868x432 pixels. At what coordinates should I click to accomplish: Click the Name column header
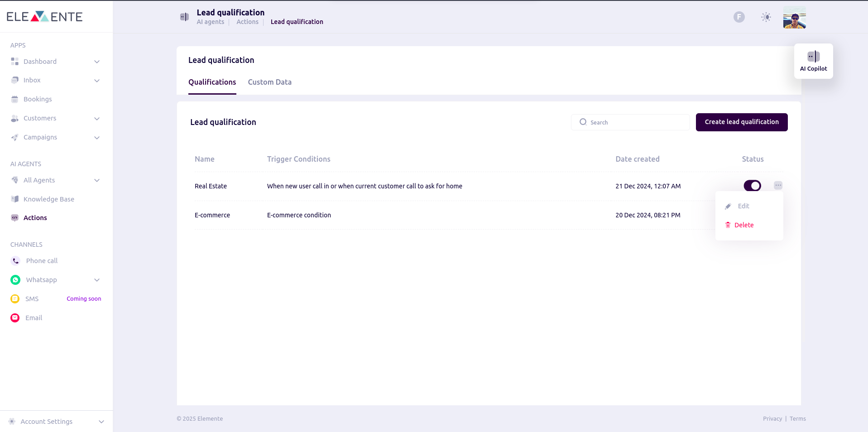coord(205,159)
